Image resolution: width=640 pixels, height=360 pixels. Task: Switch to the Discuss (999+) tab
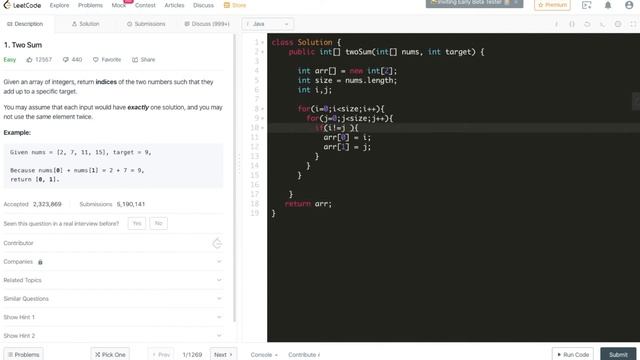click(207, 24)
